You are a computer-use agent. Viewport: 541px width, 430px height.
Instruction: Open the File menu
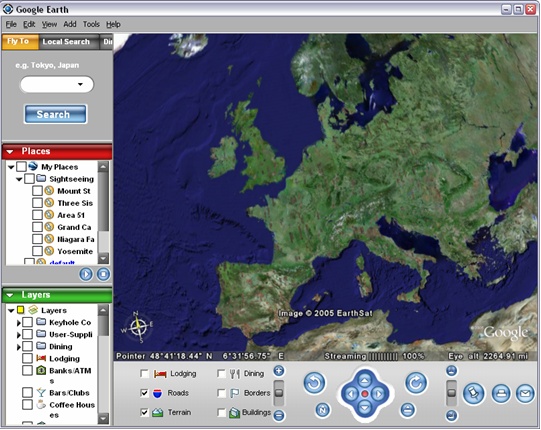click(x=11, y=24)
